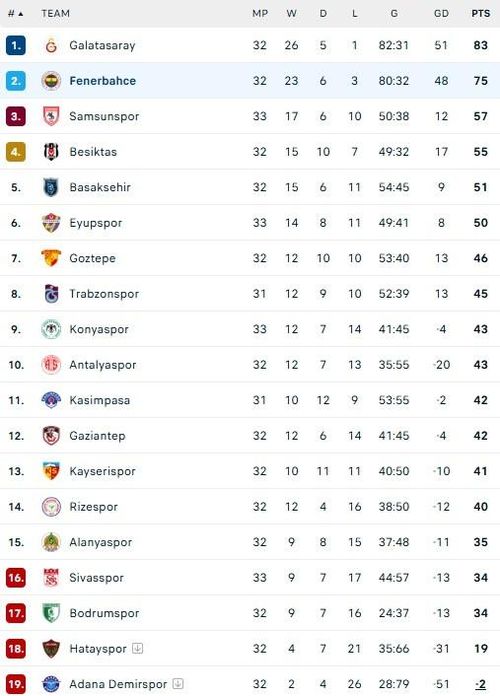500x696 pixels.
Task: Open the Eyupspor team name link
Action: click(95, 223)
